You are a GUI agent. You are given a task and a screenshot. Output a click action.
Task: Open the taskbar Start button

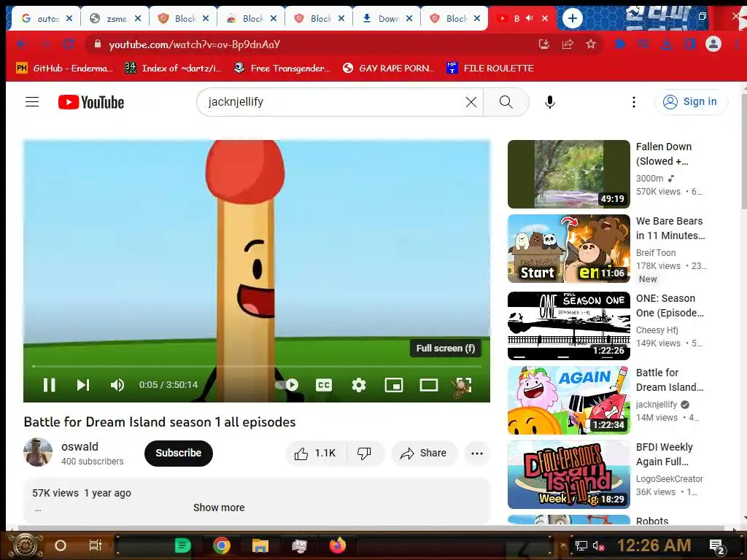(26, 545)
